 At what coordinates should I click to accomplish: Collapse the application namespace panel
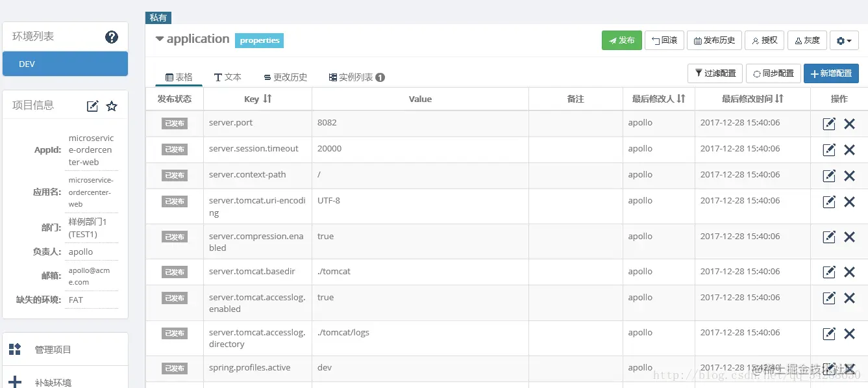point(160,39)
